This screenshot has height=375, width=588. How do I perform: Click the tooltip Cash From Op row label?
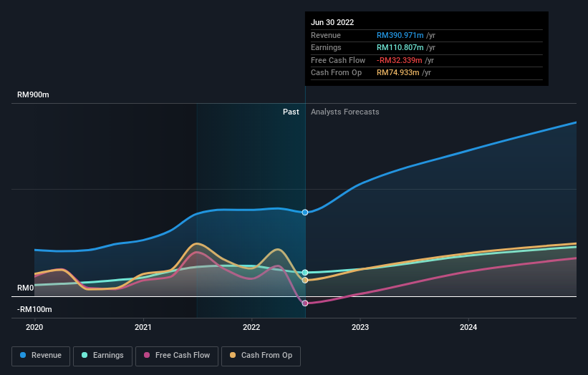pyautogui.click(x=336, y=73)
